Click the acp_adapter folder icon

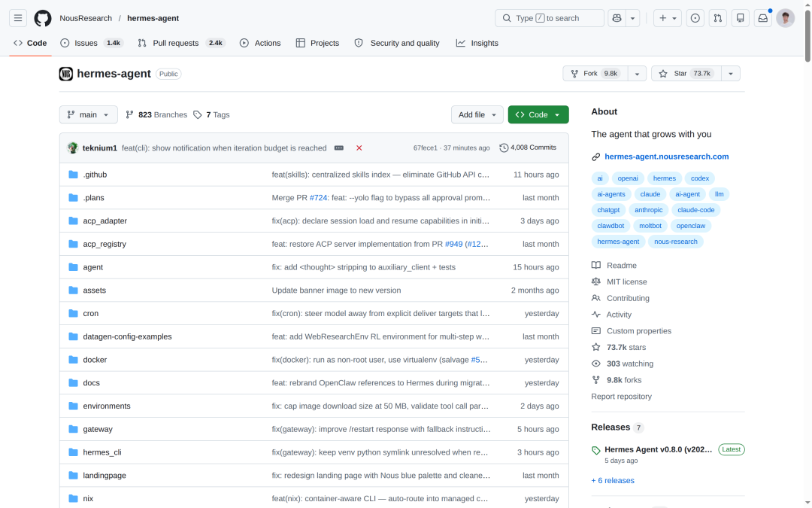pyautogui.click(x=73, y=221)
